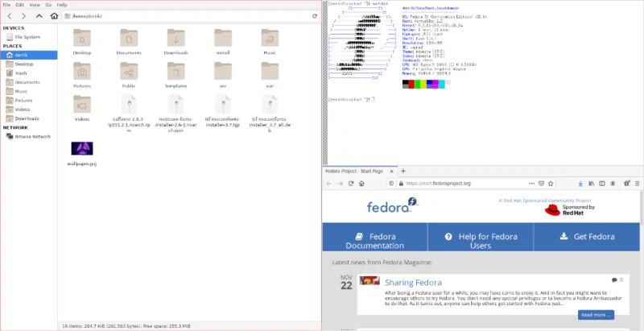Viewport: 644px width, 331px height.
Task: Select the Templates folder icon
Action: 175,72
